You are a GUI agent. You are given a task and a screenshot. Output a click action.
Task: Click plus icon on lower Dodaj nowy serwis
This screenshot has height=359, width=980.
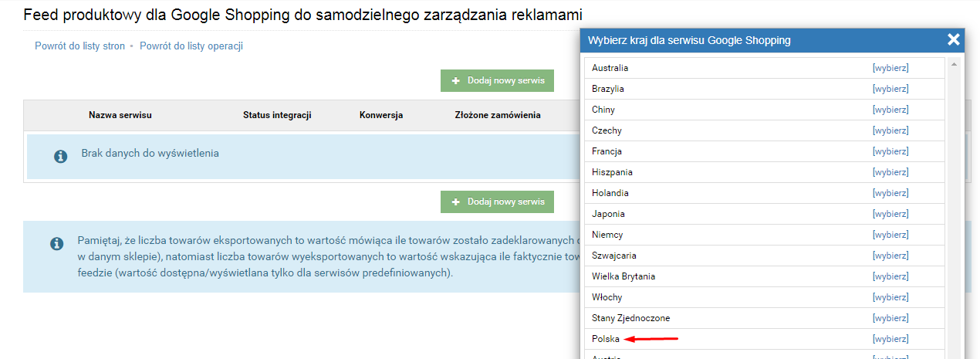(x=456, y=202)
